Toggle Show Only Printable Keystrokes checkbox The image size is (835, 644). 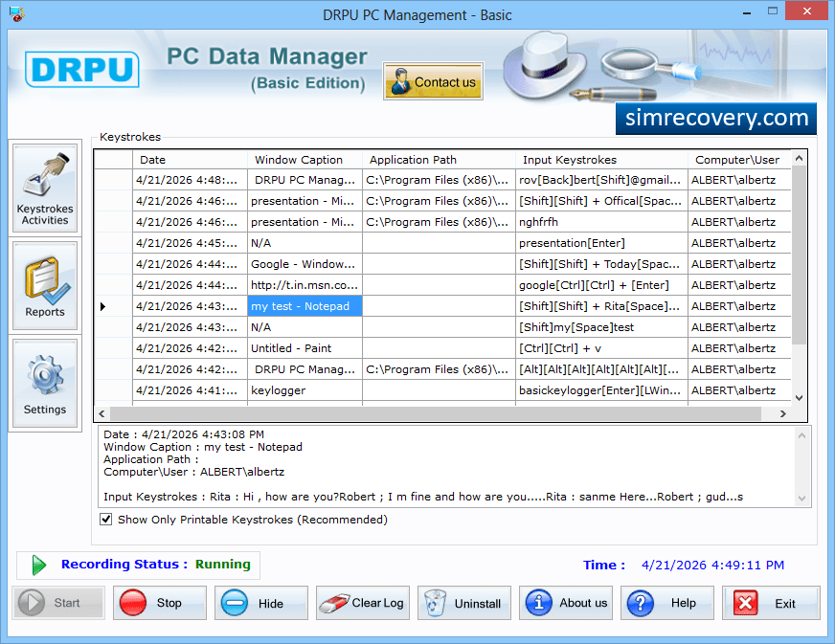coord(106,520)
